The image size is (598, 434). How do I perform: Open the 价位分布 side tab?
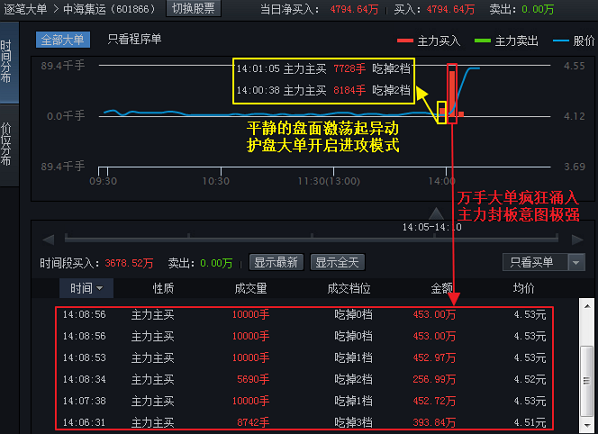9,145
